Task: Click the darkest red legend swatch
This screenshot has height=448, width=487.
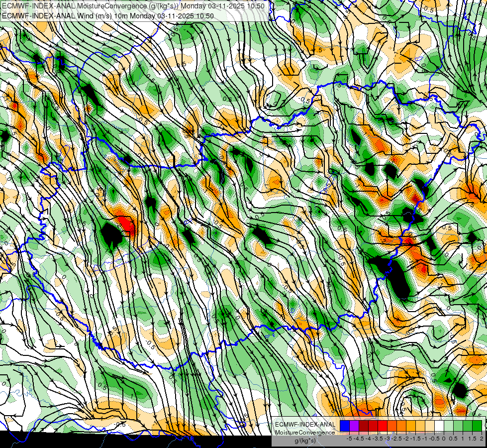Action: [364, 426]
